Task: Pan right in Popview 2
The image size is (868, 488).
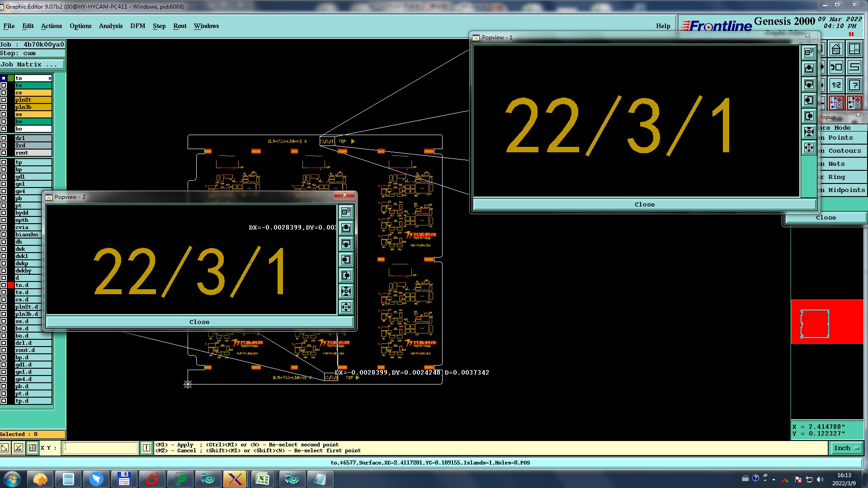Action: click(x=346, y=275)
